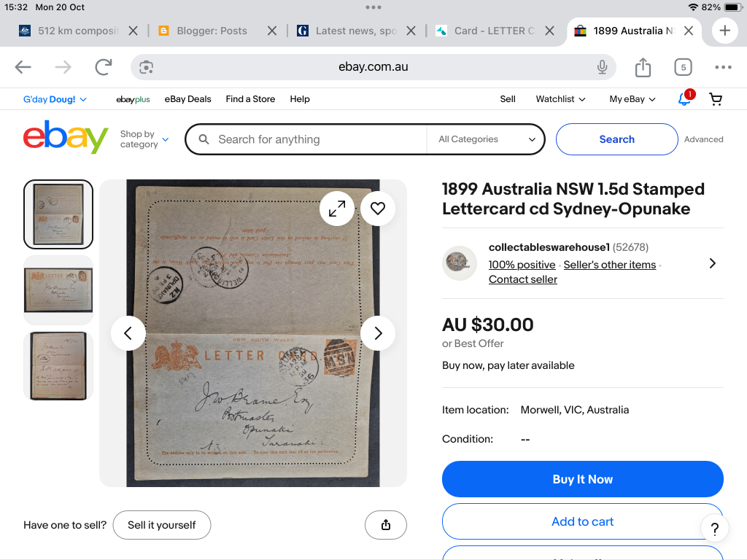Click the heart icon to watchlist item
Viewport: 747px width, 560px height.
pyautogui.click(x=377, y=209)
